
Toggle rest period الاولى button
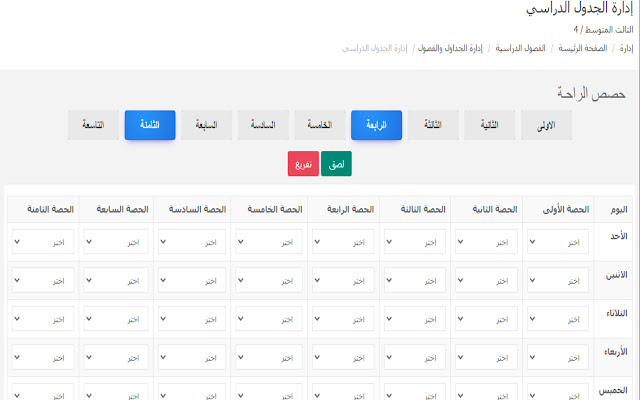click(x=546, y=125)
